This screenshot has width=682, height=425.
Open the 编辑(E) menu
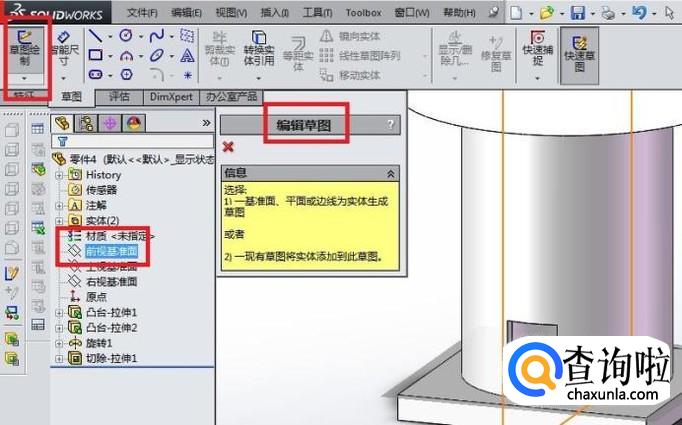(x=186, y=13)
